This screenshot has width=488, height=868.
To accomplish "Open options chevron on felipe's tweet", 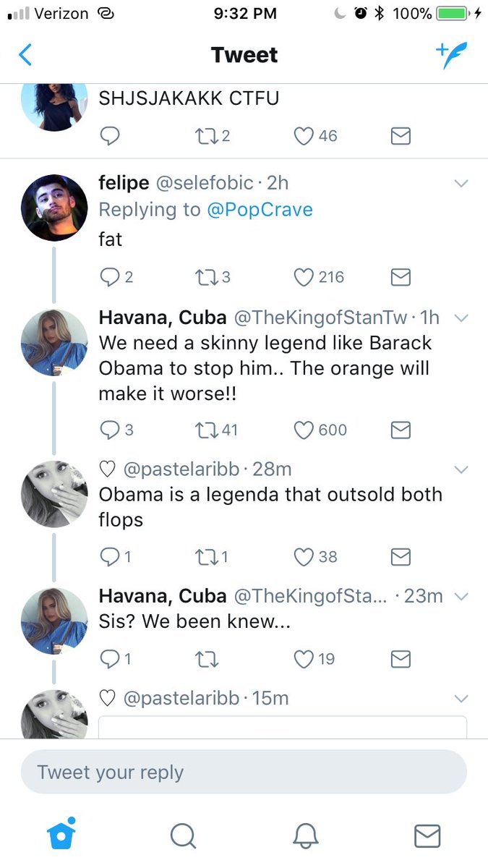I will (x=461, y=184).
